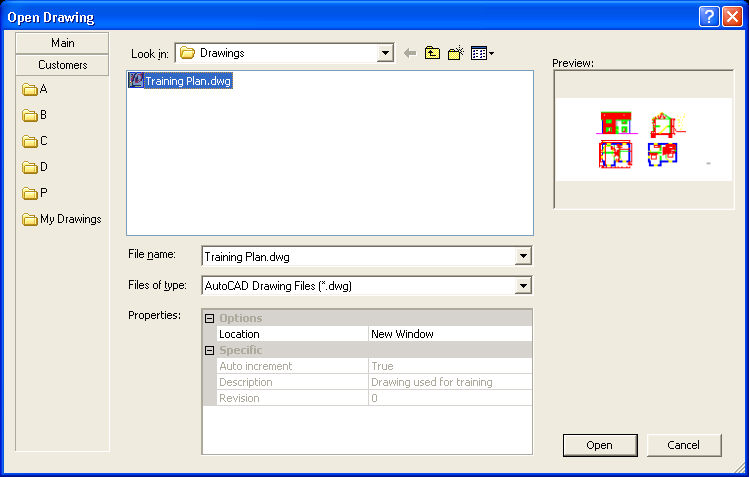Click the drawing preview thumbnail
The width and height of the screenshot is (749, 477).
pyautogui.click(x=643, y=139)
